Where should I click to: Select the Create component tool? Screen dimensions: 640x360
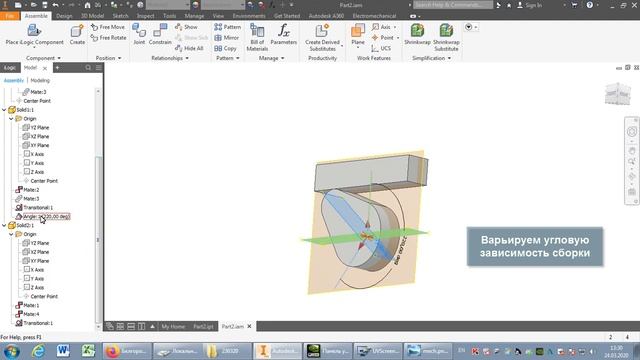tap(77, 34)
